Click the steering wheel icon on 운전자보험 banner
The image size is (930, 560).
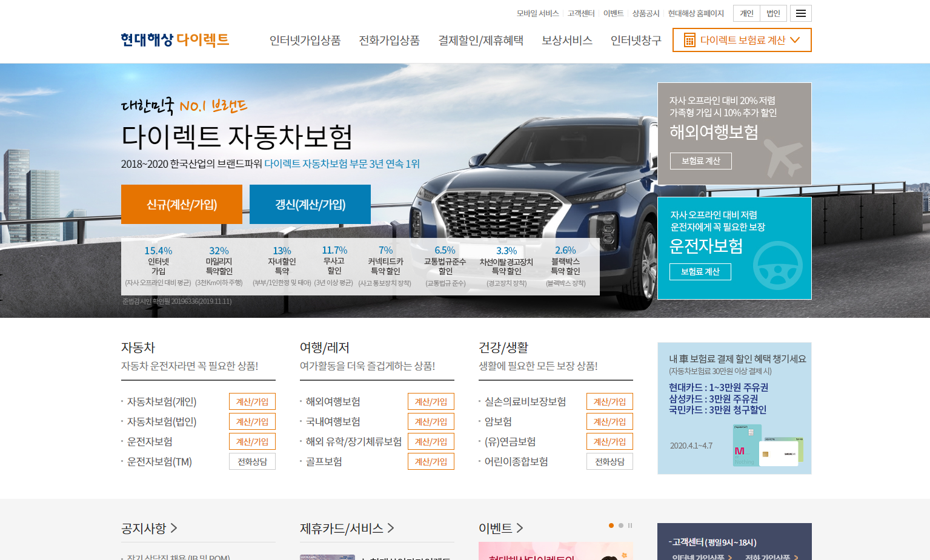click(x=777, y=266)
